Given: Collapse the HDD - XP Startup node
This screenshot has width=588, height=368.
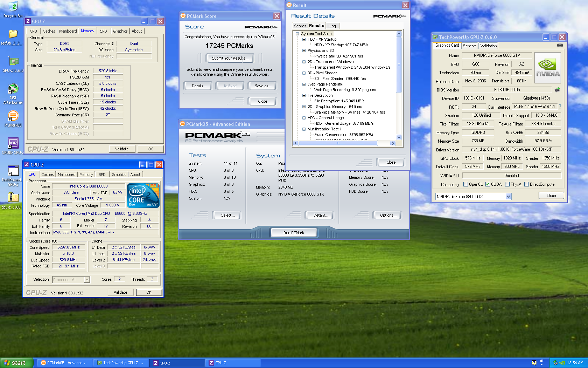Looking at the screenshot, I should coord(304,40).
